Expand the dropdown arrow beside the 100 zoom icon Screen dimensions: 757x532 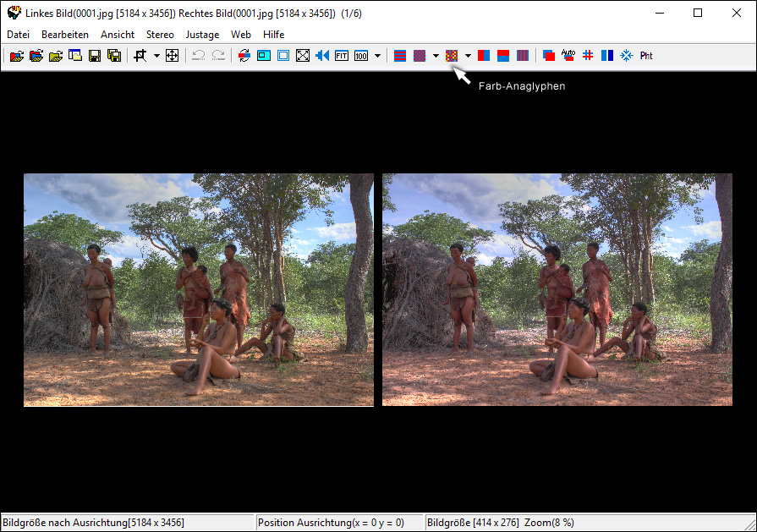377,56
